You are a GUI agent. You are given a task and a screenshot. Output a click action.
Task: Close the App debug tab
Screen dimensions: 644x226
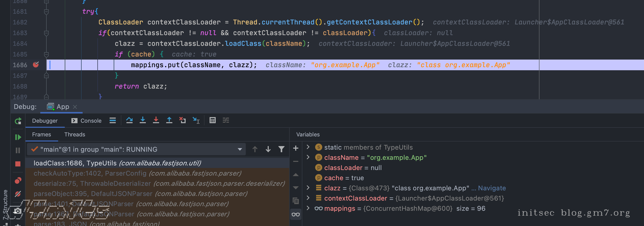tap(75, 107)
